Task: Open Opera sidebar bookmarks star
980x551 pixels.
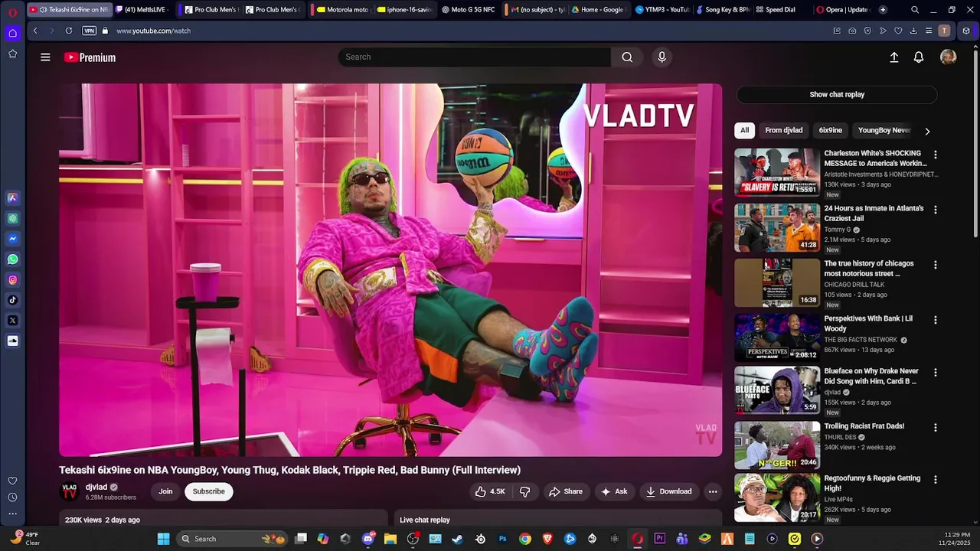Action: click(x=12, y=54)
